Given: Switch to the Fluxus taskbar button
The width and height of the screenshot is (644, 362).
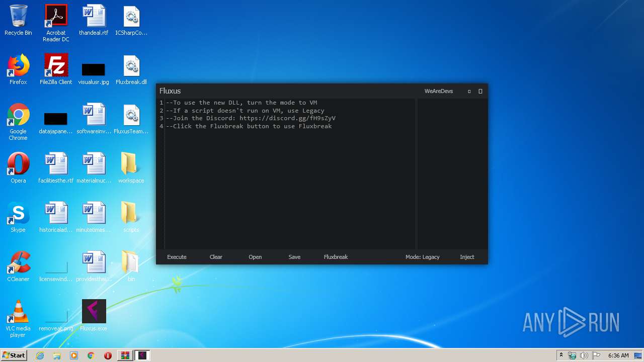Looking at the screenshot, I should (142, 355).
